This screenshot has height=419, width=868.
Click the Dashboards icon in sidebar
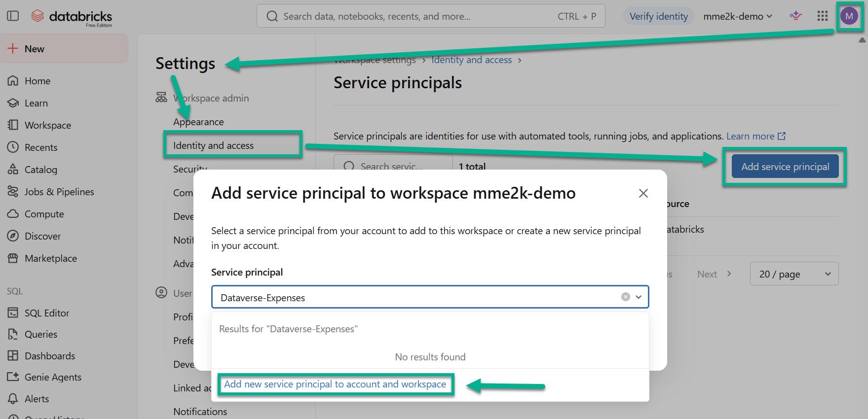(x=13, y=356)
